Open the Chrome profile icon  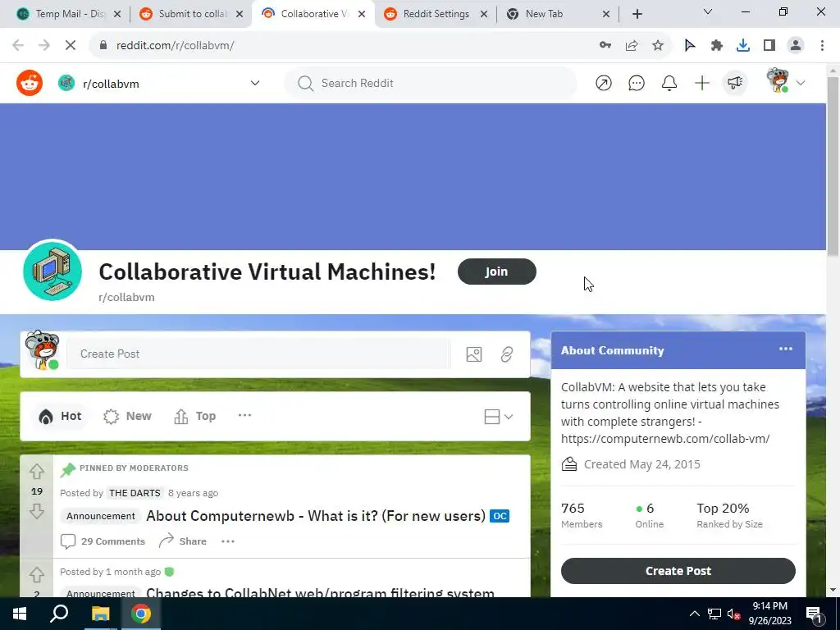click(x=796, y=46)
